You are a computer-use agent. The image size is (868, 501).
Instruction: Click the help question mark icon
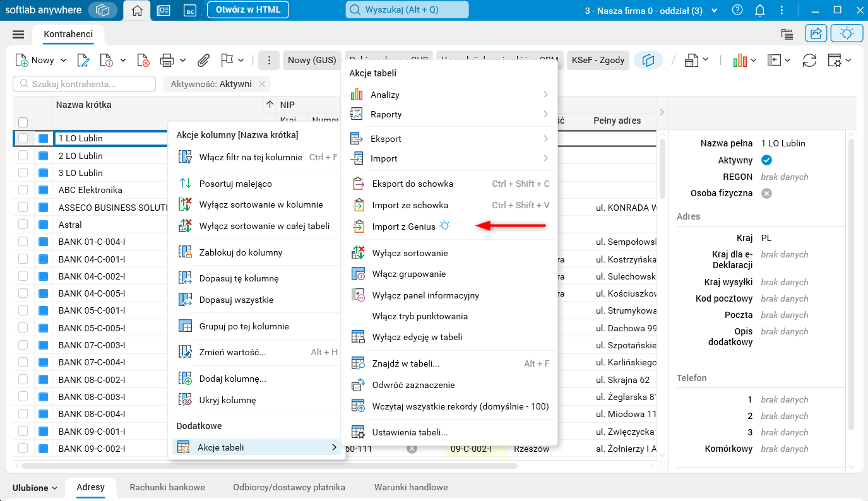[737, 10]
